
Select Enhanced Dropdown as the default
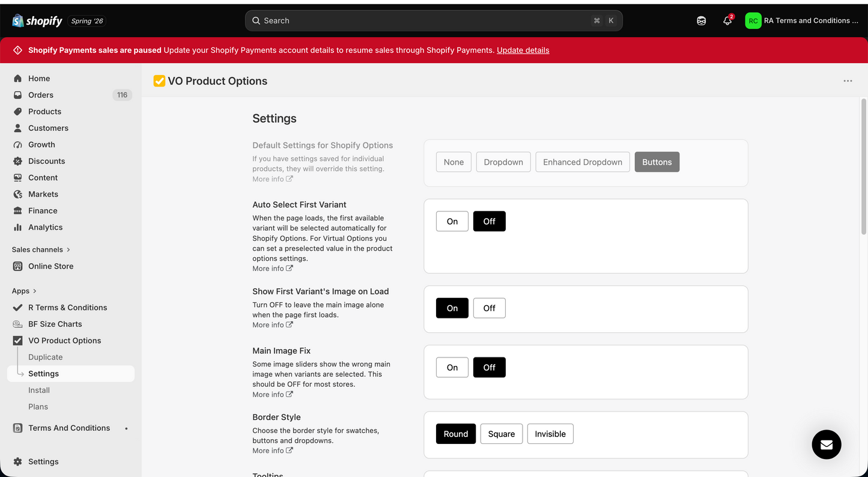583,162
